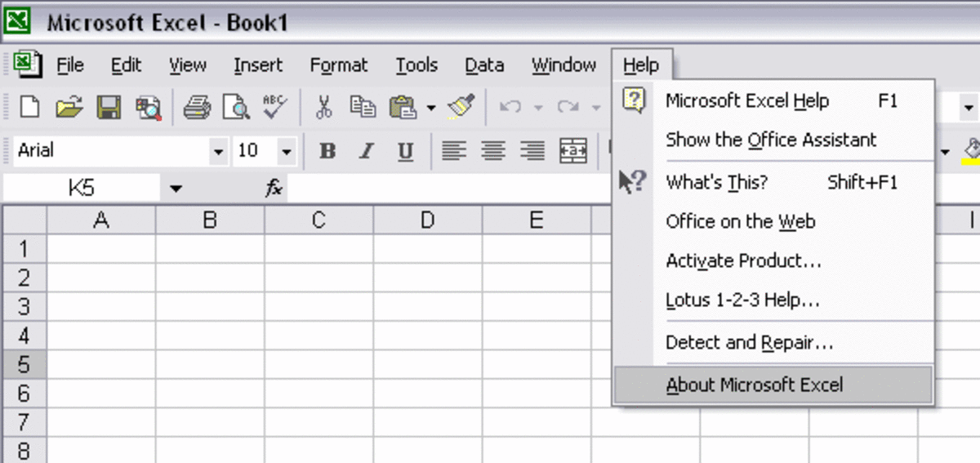Screen dimensions: 980x463
Task: Select column E header
Action: tap(537, 220)
